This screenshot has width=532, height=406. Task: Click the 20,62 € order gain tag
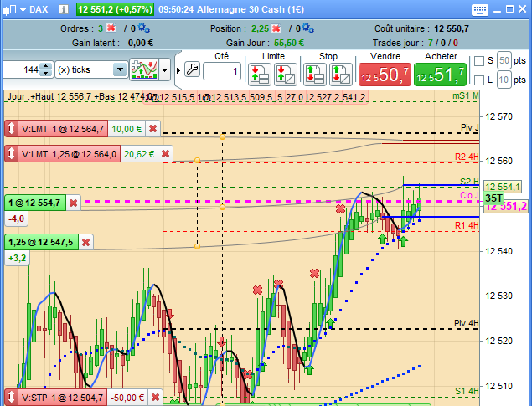[x=139, y=154]
